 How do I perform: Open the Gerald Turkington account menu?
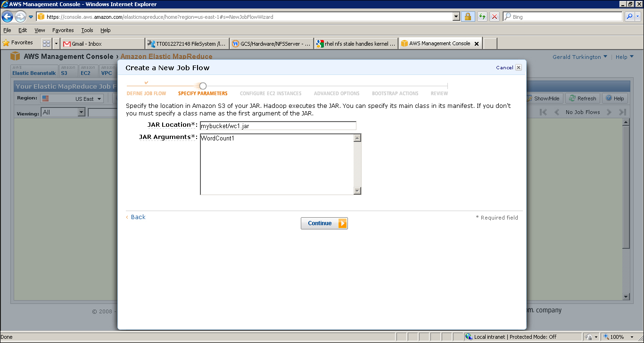click(580, 57)
